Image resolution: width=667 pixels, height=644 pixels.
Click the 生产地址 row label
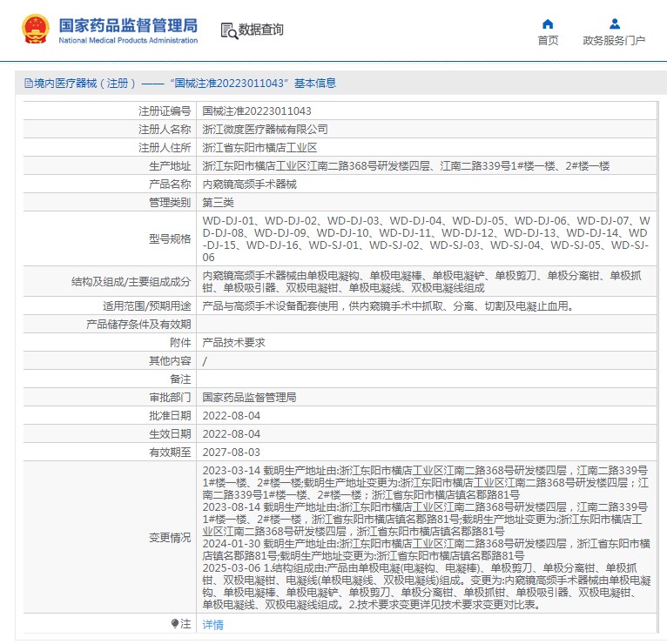point(170,165)
